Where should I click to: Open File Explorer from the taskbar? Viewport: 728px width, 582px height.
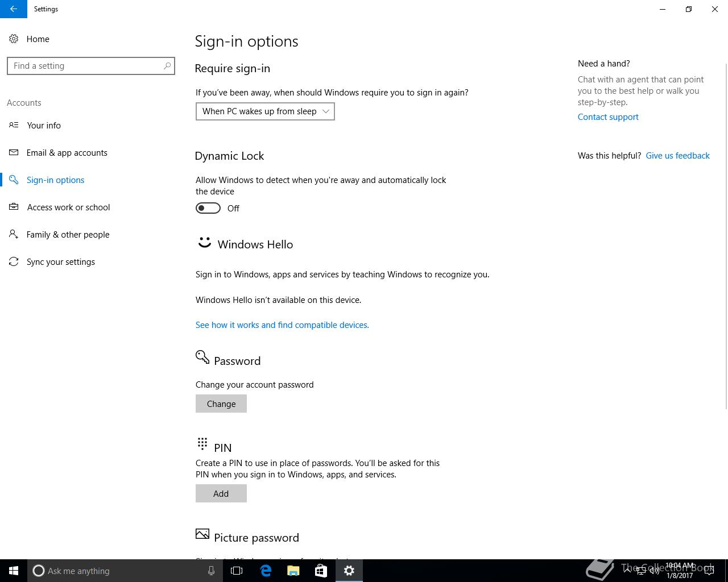[x=293, y=571]
